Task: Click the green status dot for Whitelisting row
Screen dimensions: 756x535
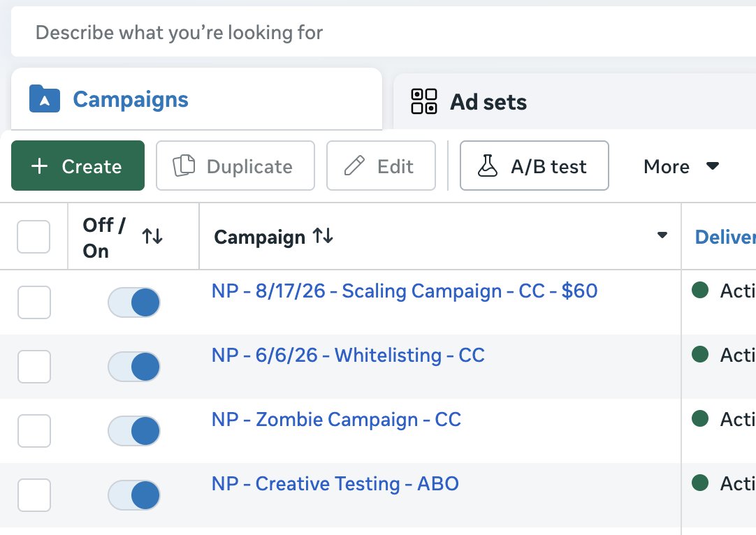Action: pos(699,354)
